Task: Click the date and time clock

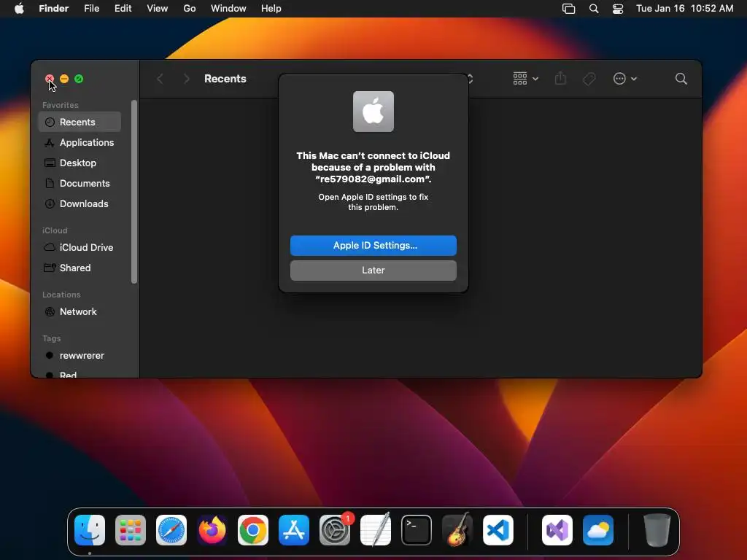Action: [684, 9]
